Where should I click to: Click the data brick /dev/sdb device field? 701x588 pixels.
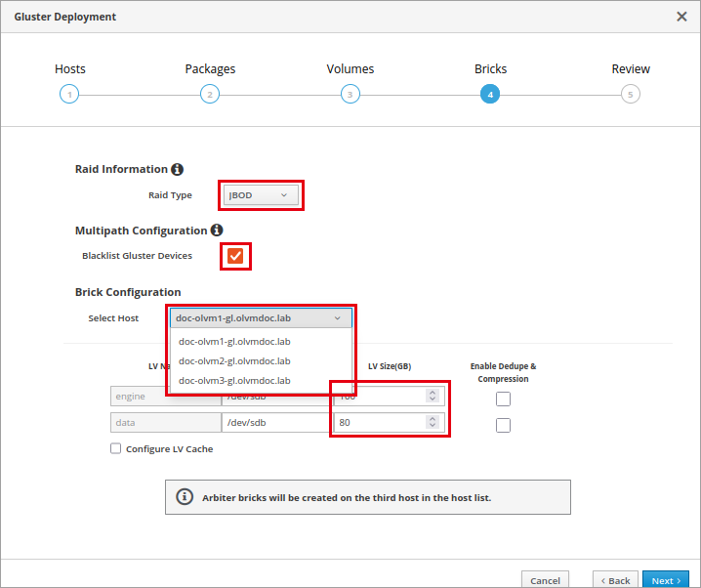pos(275,423)
